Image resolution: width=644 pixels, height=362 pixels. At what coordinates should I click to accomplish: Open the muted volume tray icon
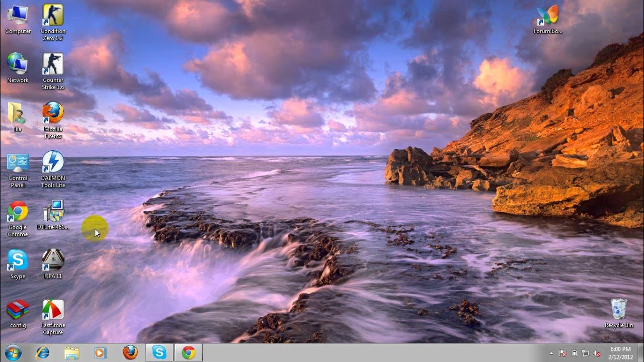(597, 353)
